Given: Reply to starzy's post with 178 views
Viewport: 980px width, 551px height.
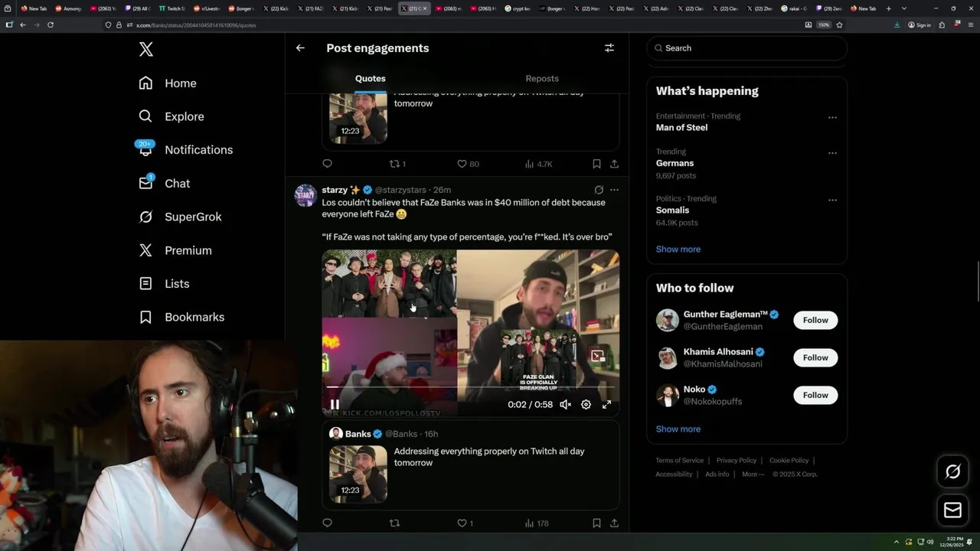Looking at the screenshot, I should 327,523.
